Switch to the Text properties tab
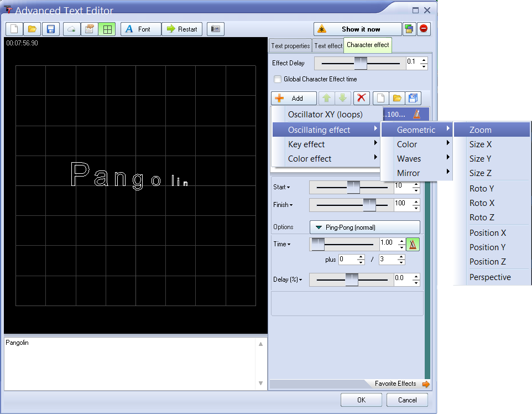 click(290, 46)
